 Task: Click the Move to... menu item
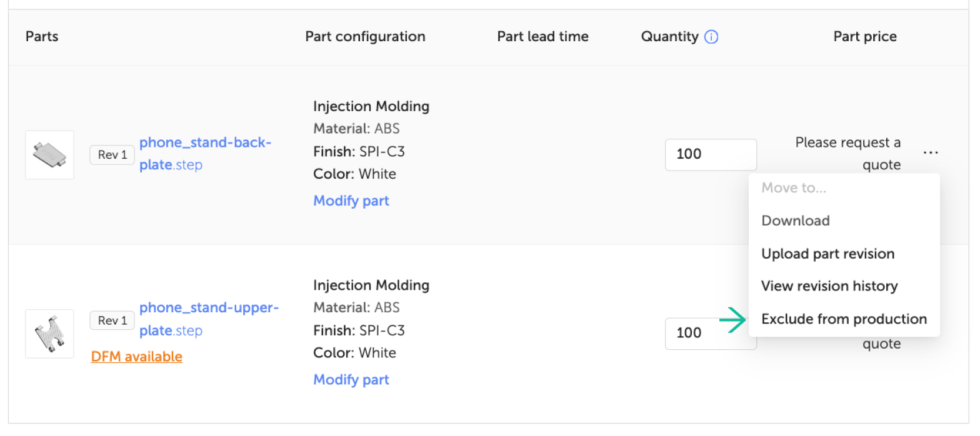coord(793,188)
